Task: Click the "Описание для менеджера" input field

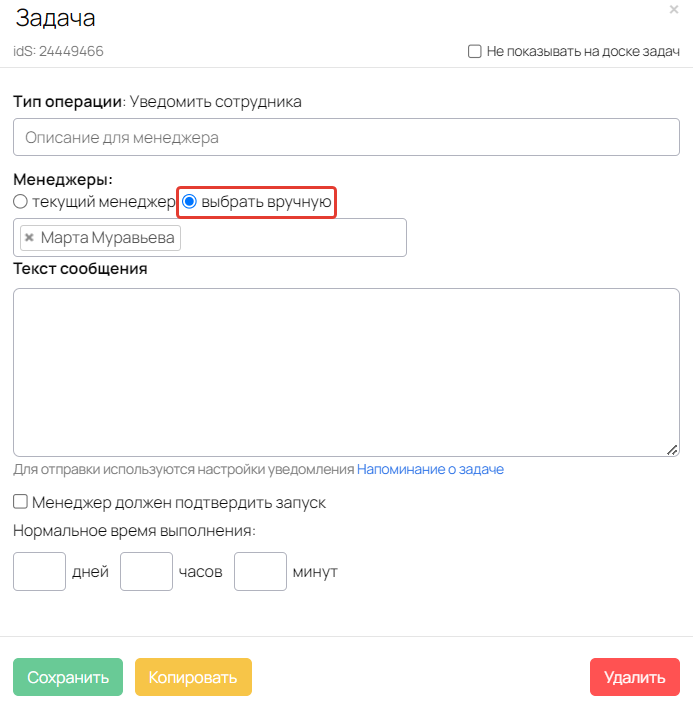Action: 346,137
